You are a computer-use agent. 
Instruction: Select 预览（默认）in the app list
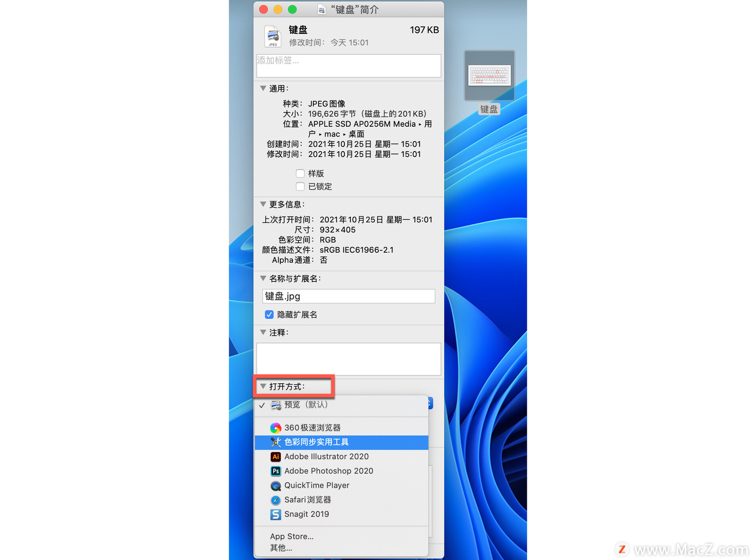click(341, 405)
